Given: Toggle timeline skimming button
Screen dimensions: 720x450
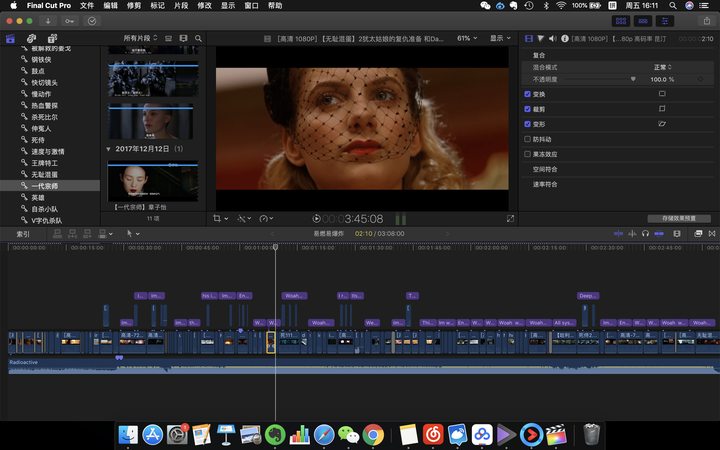Looking at the screenshot, I should pyautogui.click(x=619, y=234).
